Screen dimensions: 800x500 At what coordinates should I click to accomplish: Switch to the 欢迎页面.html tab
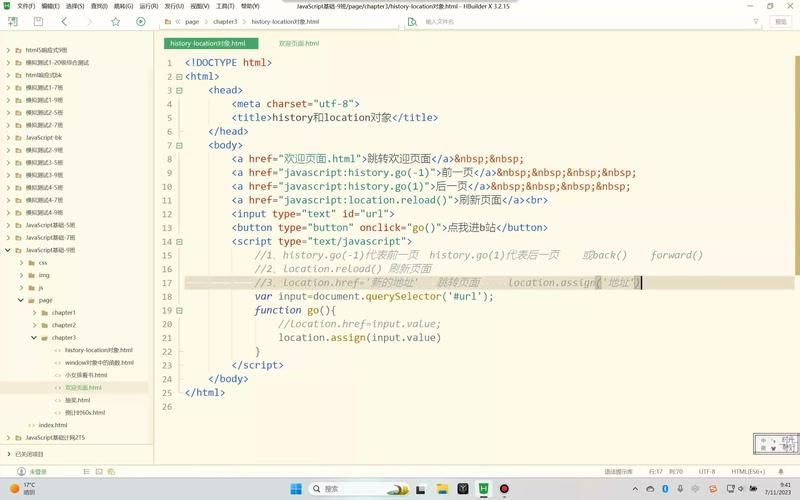[298, 44]
